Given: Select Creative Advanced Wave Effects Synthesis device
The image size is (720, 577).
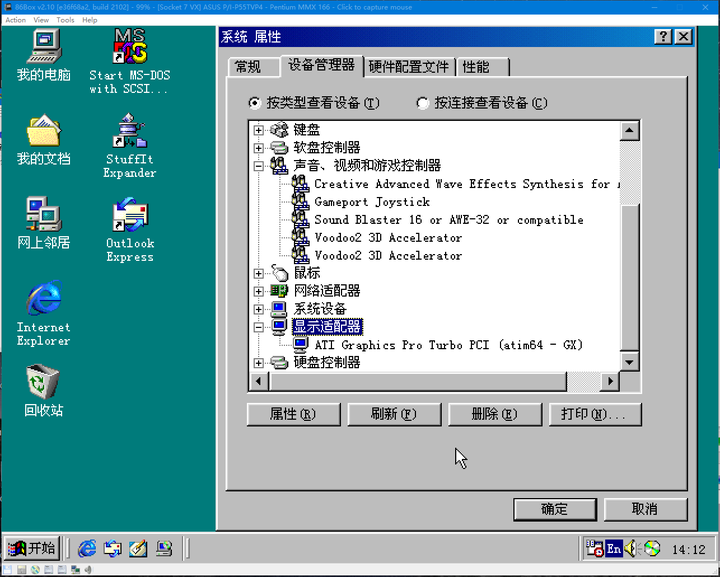Looking at the screenshot, I should point(467,184).
